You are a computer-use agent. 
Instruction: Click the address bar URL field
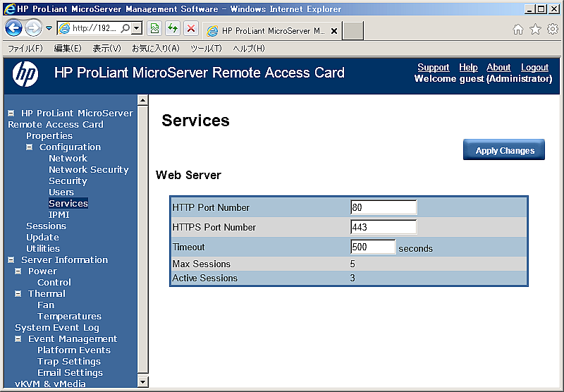[x=96, y=28]
